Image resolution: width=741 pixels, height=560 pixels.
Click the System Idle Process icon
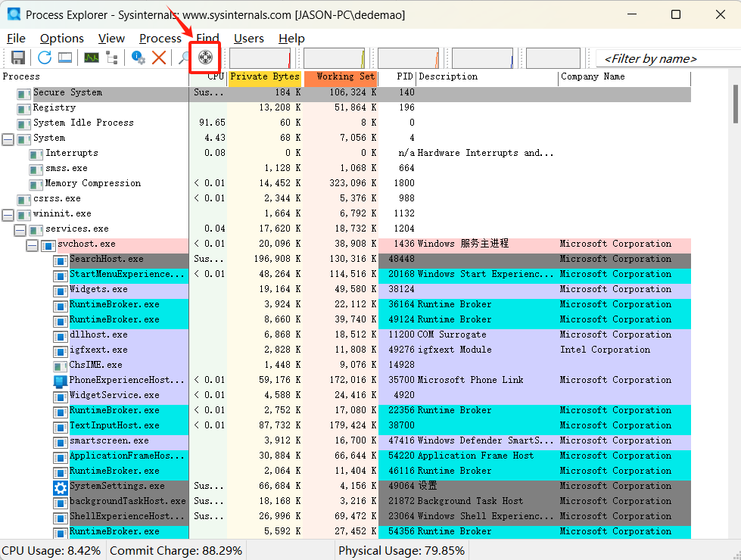coord(23,124)
